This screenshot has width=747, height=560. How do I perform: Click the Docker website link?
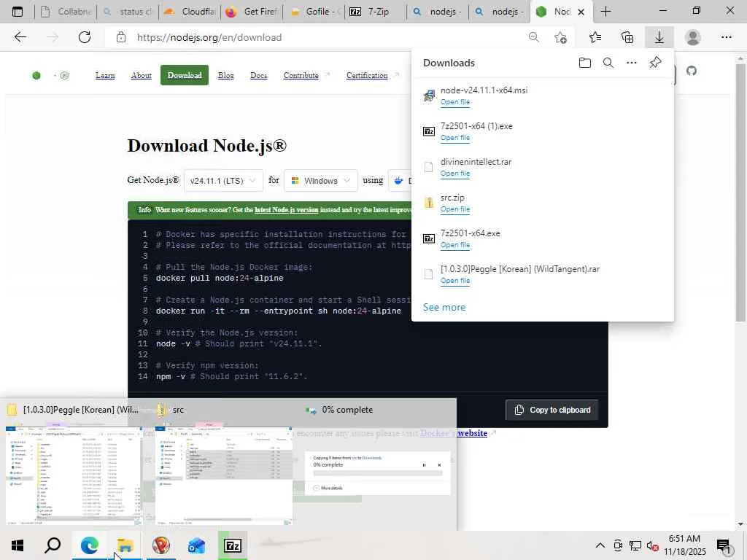pyautogui.click(x=454, y=433)
